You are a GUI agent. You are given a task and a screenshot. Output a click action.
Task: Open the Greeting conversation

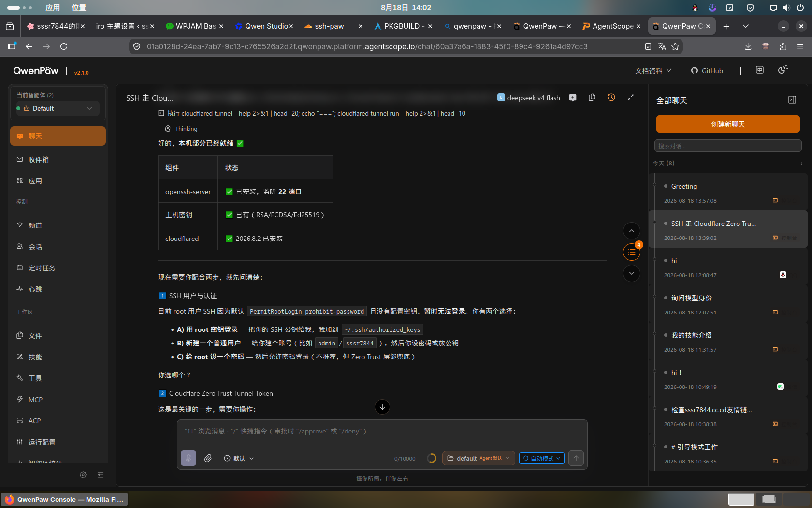click(728, 193)
